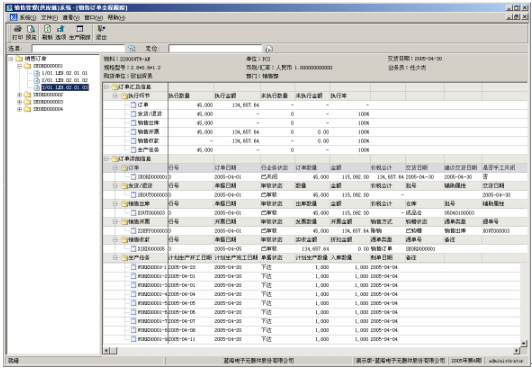Open the 帮助(H) menu
Viewport: 532px width, 368px height.
(116, 17)
